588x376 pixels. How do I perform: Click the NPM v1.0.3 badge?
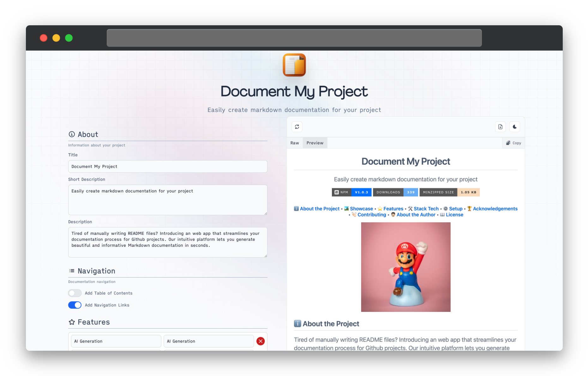[351, 192]
